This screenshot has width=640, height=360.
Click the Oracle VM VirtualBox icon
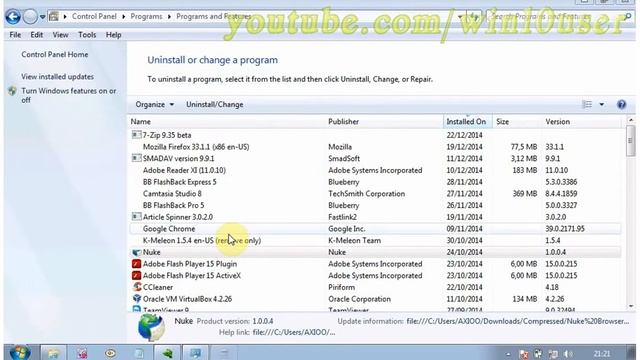coord(137,299)
